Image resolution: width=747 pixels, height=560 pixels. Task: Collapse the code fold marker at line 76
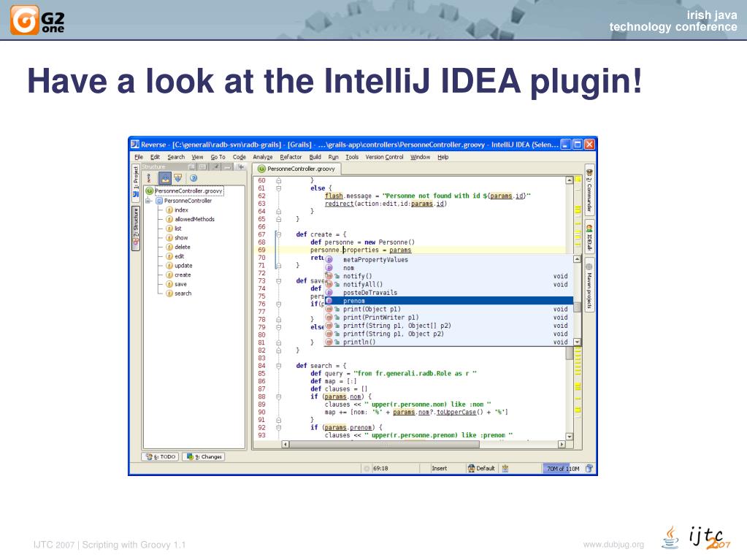tap(279, 304)
